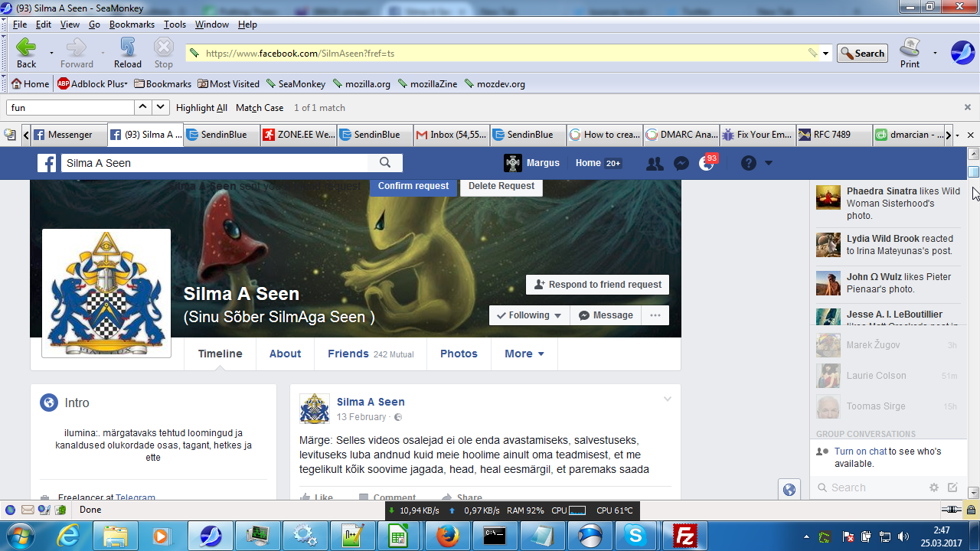Switch to the RFC 7489 tab

(x=834, y=135)
